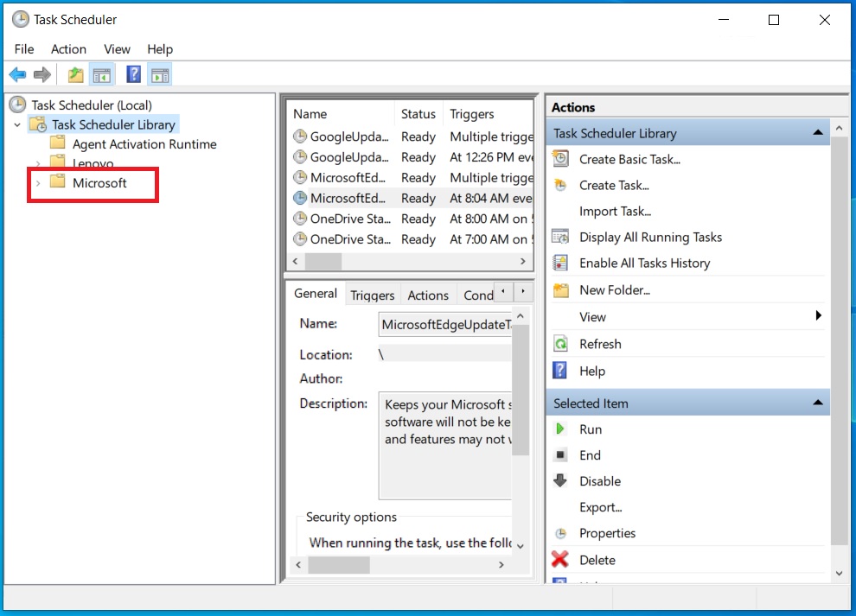Click Create Basic Task... link text
Image resolution: width=856 pixels, height=616 pixels.
tap(629, 159)
